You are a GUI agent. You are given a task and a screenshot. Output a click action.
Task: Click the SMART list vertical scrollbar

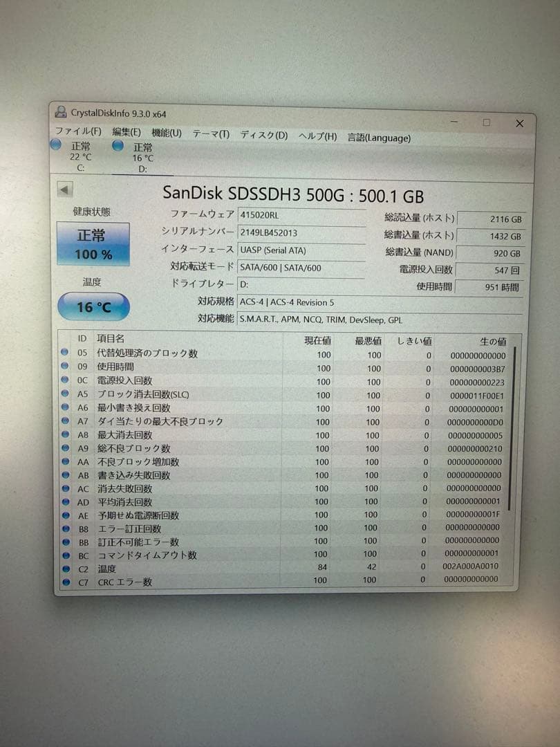(x=513, y=429)
